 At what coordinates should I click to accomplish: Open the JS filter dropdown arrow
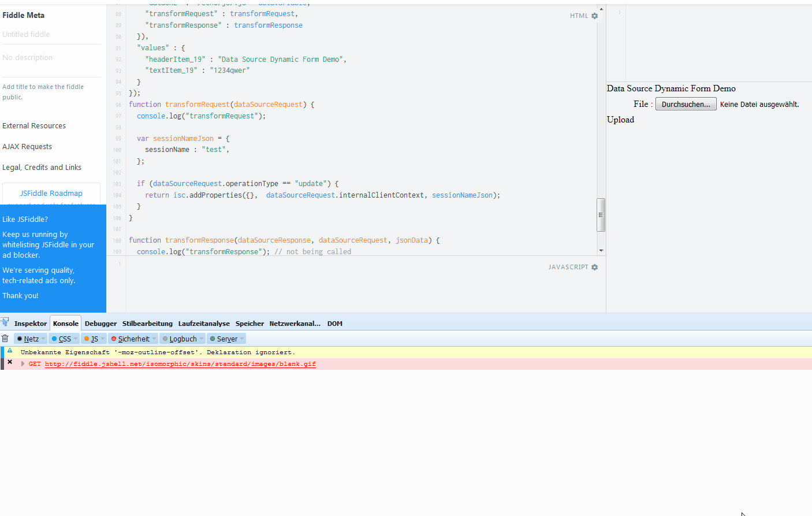point(103,339)
